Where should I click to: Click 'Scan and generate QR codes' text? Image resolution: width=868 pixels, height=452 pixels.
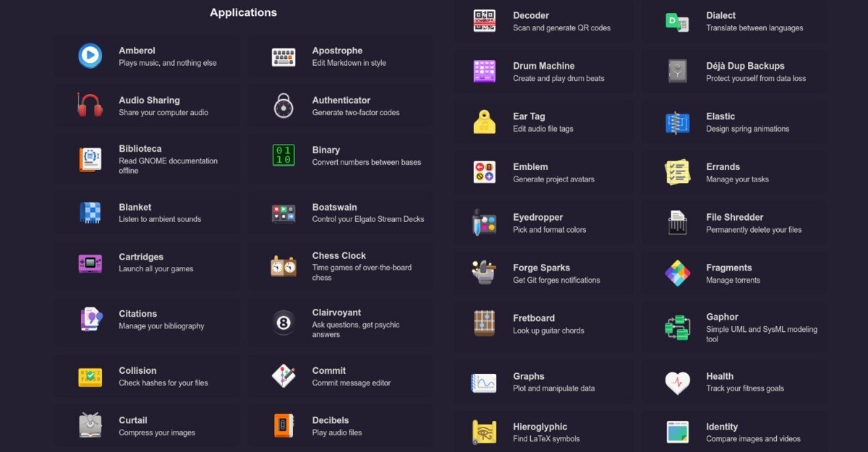pyautogui.click(x=562, y=28)
